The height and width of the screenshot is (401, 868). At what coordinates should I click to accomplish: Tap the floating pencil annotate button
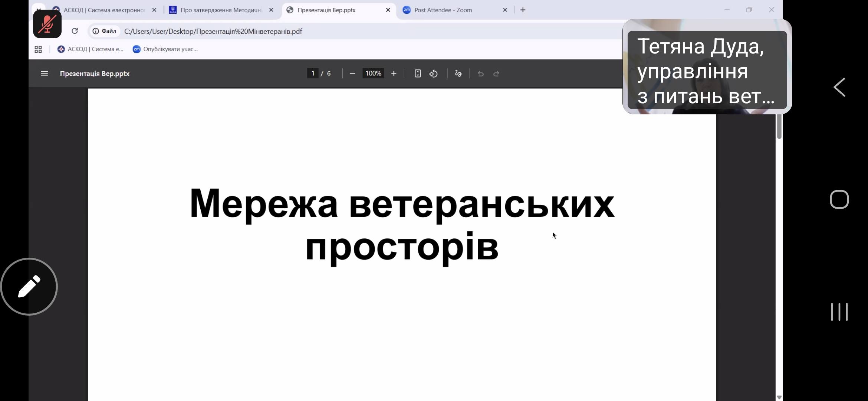coord(29,287)
